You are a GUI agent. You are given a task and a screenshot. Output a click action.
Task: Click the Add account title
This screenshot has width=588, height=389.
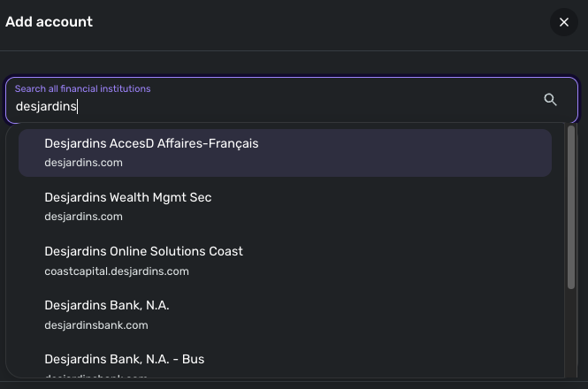(50, 21)
